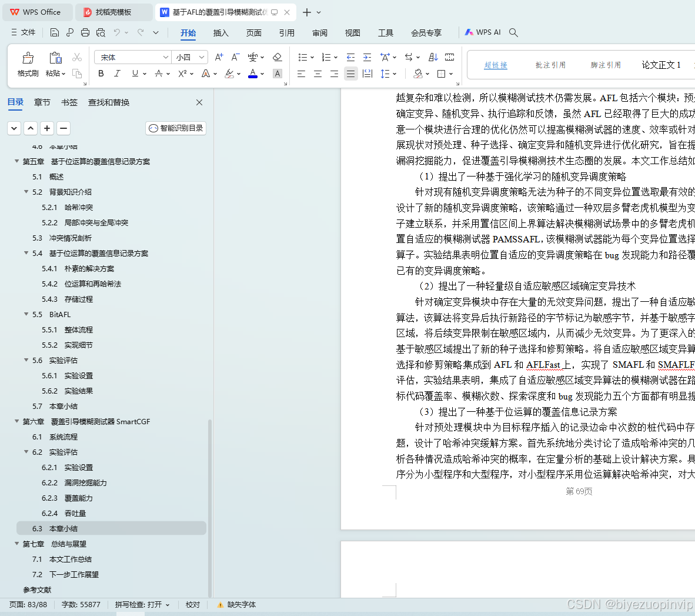Viewport: 695px width, 616px height.
Task: Switch to the 插入 ribbon tab
Action: [x=220, y=33]
